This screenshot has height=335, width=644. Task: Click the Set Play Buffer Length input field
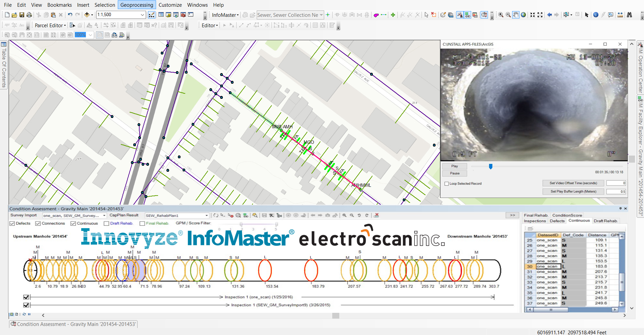tap(616, 192)
